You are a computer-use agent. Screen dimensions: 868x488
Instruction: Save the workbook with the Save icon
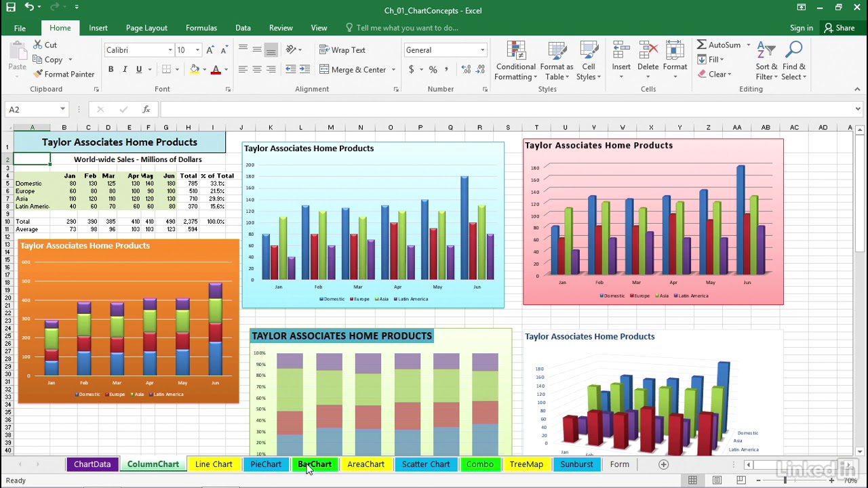pyautogui.click(x=10, y=7)
